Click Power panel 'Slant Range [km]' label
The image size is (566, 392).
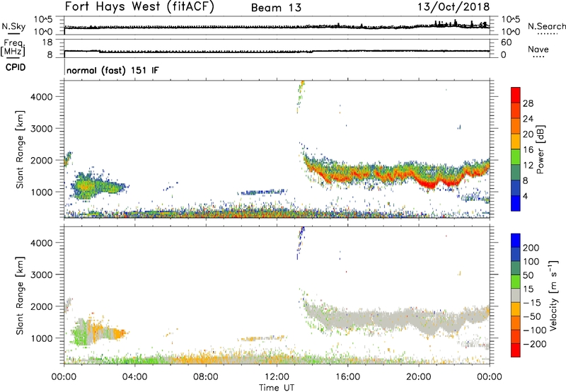[20, 149]
